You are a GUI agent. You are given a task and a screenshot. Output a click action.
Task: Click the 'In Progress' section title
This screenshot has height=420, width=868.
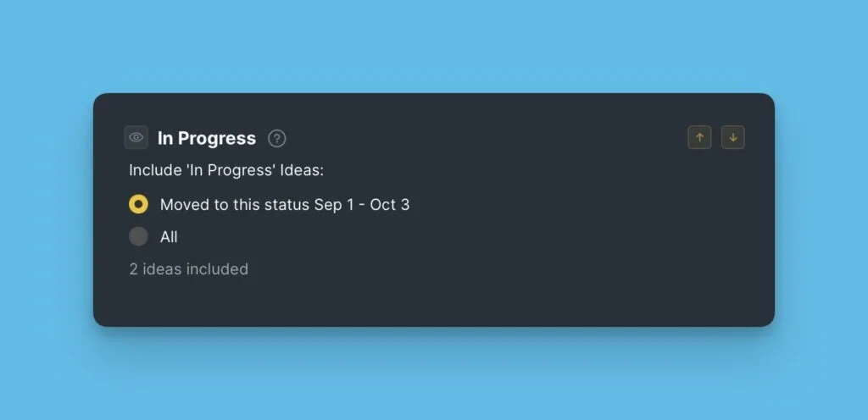(206, 138)
